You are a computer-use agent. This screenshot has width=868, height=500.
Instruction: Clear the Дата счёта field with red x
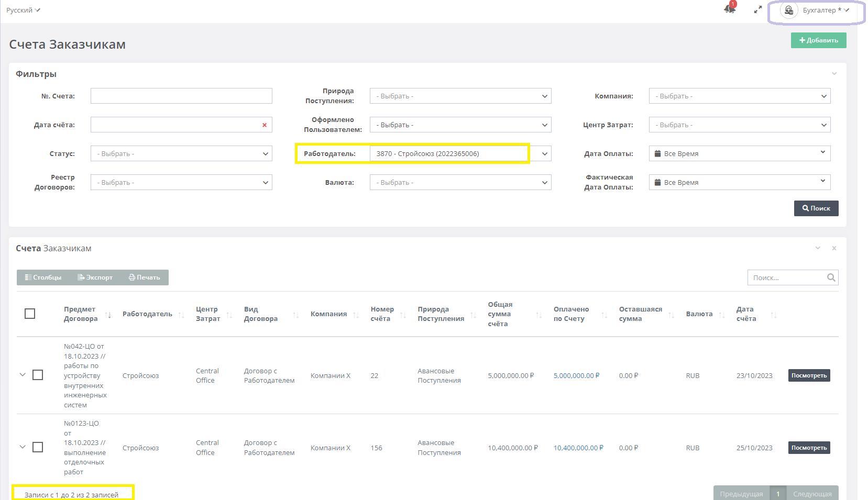point(265,125)
